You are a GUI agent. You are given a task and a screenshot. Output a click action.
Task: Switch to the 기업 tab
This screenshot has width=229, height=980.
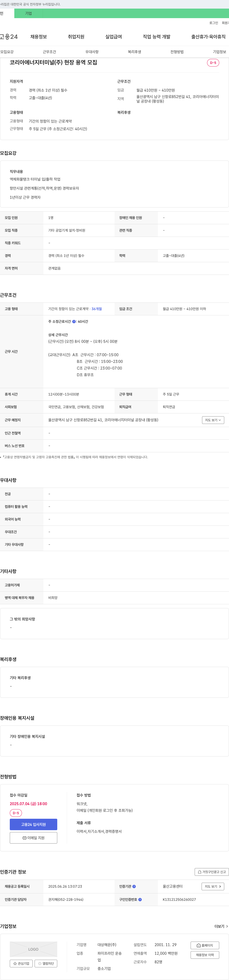[x=29, y=13]
